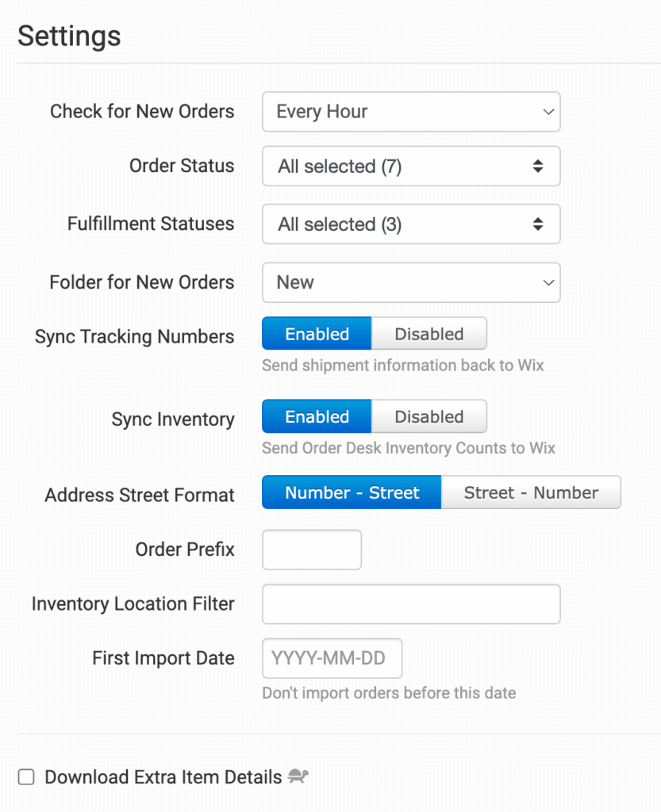Click Enabled for Sync Inventory
The image size is (661, 812).
317,417
